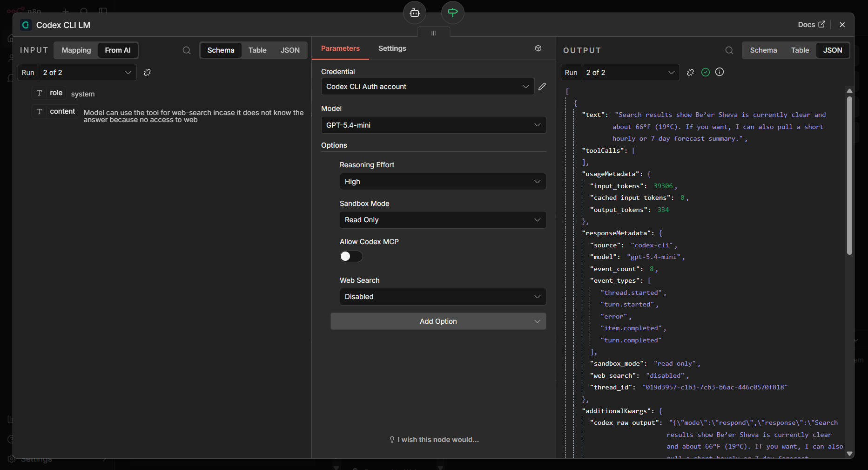
Task: Edit the credential with the pencil icon
Action: point(542,86)
